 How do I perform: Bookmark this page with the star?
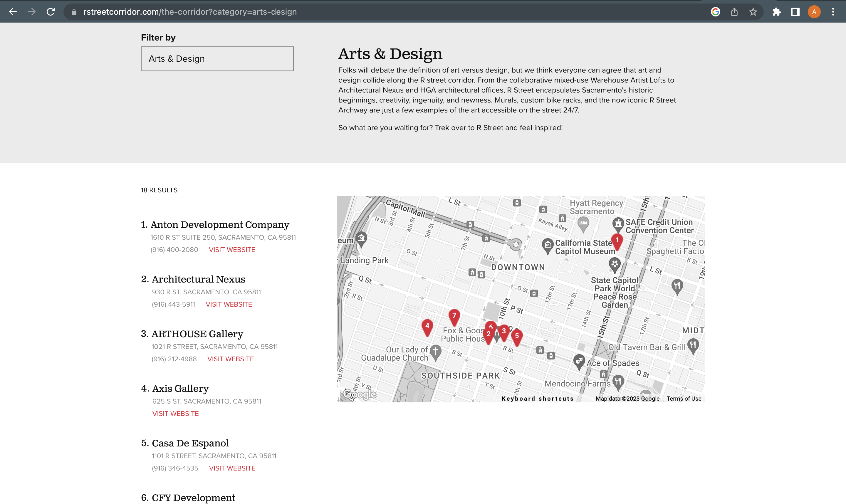753,12
